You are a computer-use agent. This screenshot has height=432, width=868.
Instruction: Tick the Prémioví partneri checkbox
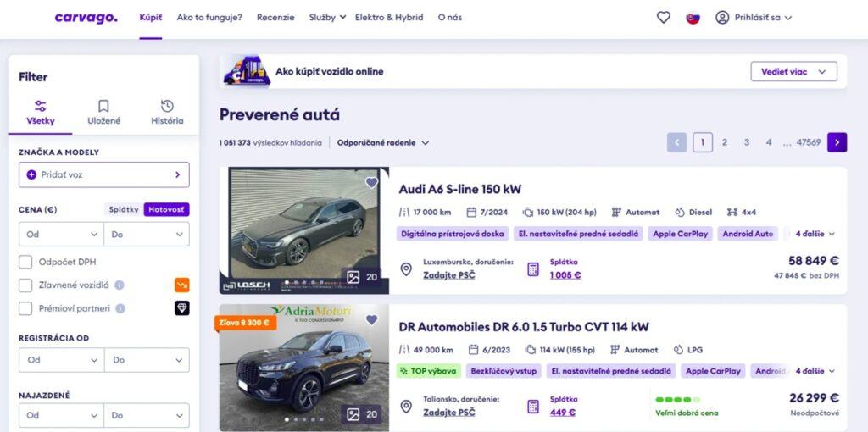[x=25, y=308]
